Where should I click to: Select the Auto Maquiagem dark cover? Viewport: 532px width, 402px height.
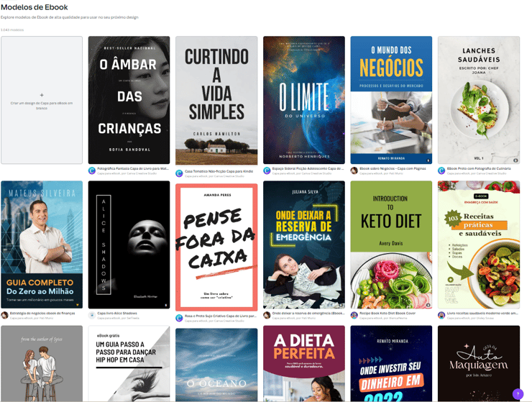tap(479, 364)
